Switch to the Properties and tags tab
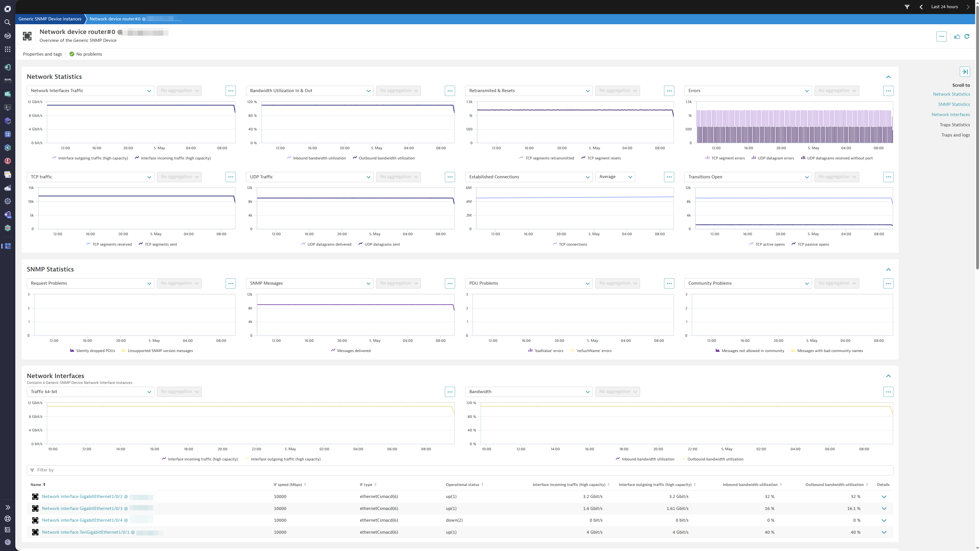Screen dimensions: 980x551 point(42,54)
